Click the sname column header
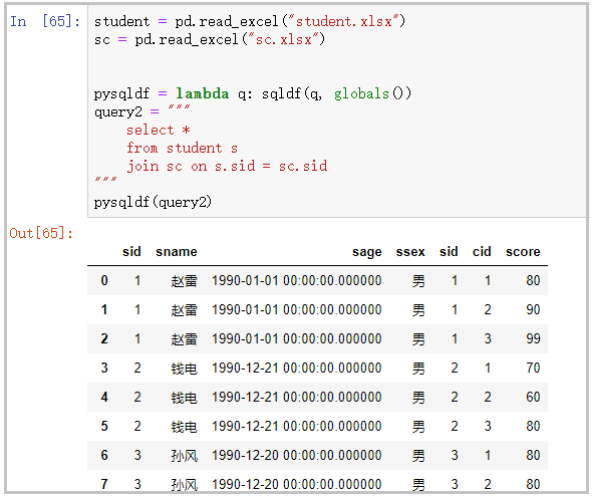594x498 pixels. pos(177,251)
